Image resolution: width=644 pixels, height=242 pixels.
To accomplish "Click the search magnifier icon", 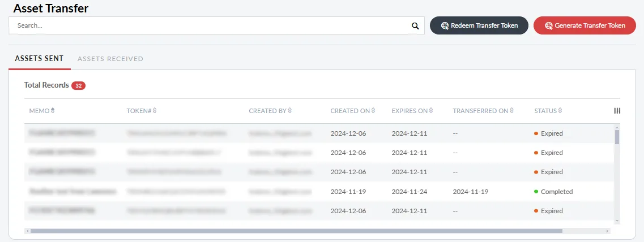I will pos(415,25).
